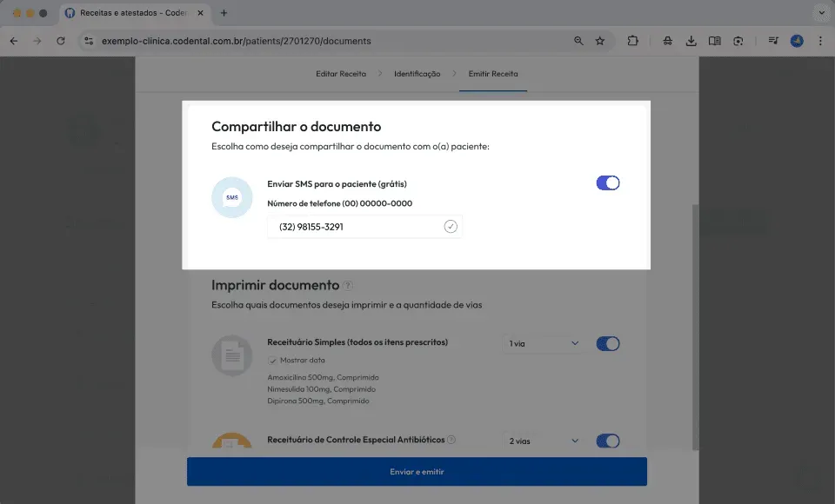Open the 1 via copies dropdown

[x=543, y=344]
